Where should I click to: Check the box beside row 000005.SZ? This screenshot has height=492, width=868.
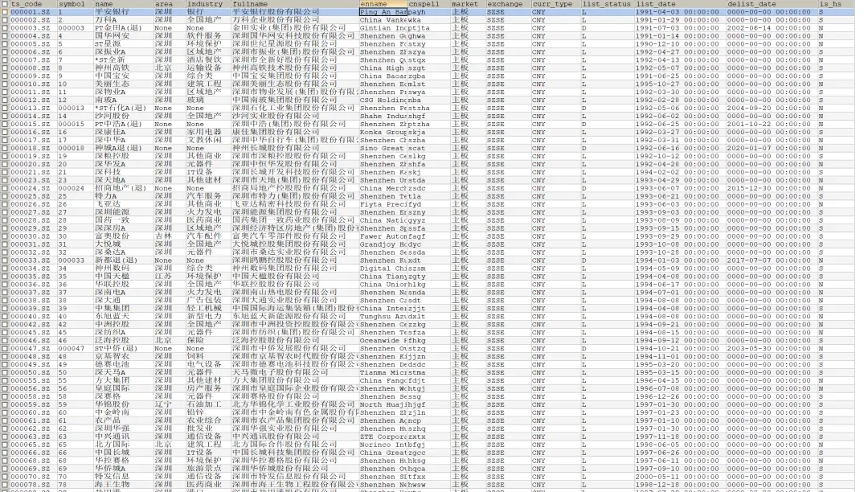point(5,43)
